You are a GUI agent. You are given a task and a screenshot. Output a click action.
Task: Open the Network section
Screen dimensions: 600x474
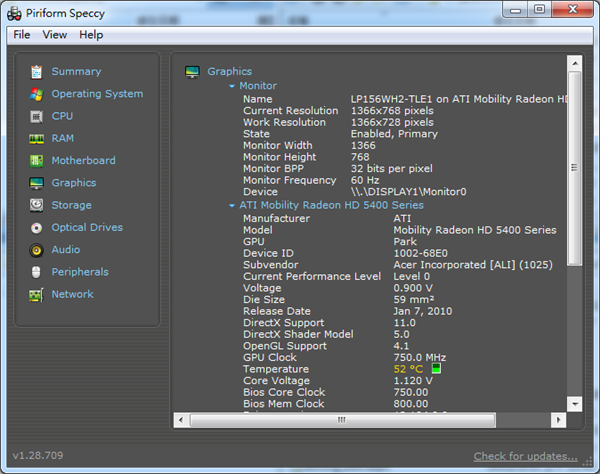tap(73, 294)
